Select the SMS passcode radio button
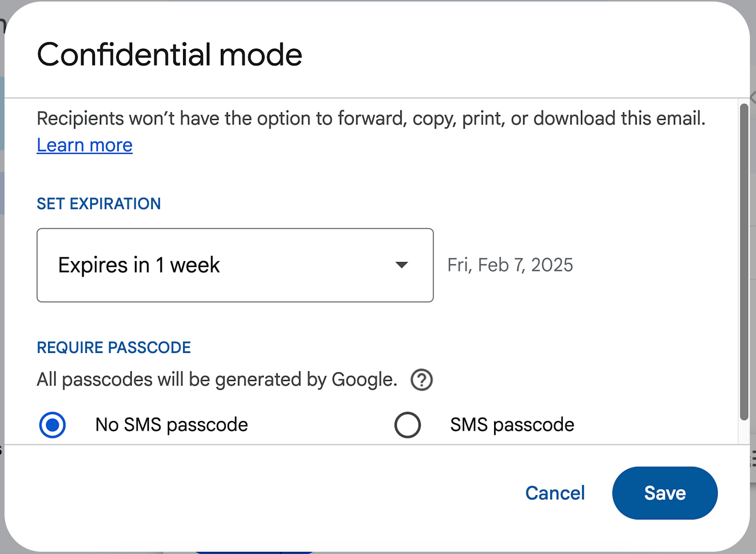The image size is (756, 554). click(407, 425)
